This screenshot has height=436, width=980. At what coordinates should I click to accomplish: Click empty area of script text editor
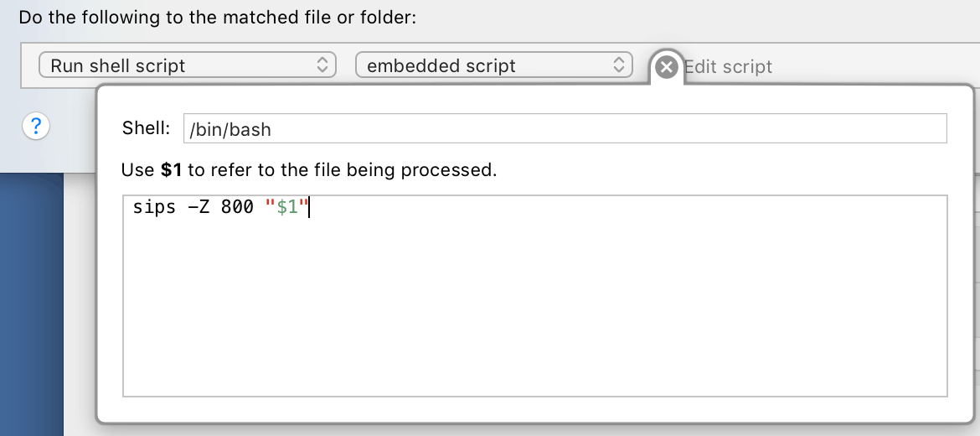point(535,313)
